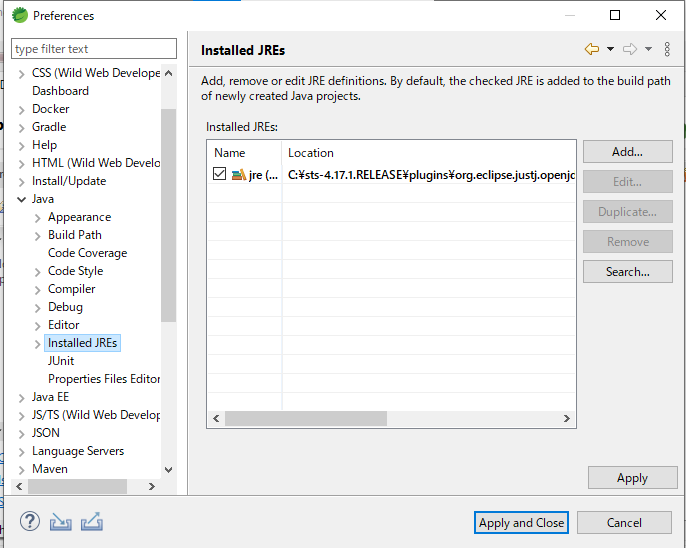Select Properties Files Editor item

(104, 379)
